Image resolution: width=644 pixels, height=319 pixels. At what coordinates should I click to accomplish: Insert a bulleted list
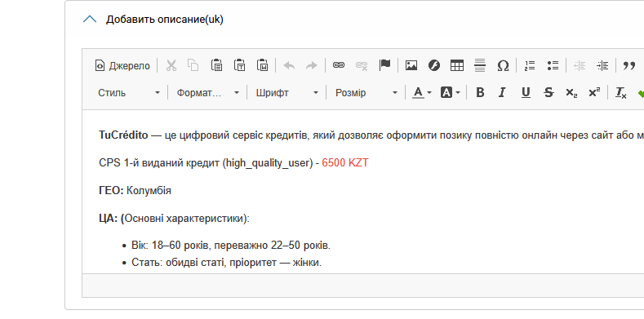tap(553, 65)
